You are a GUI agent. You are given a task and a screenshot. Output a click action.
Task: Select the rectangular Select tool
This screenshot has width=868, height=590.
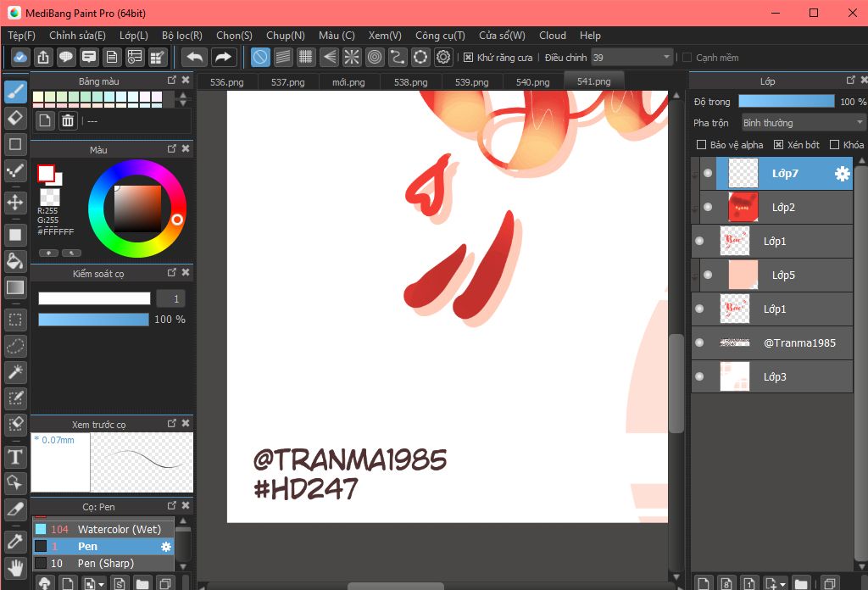point(15,320)
